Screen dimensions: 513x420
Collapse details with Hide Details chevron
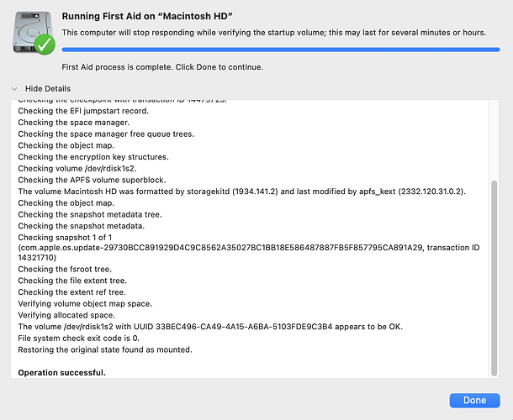point(14,88)
